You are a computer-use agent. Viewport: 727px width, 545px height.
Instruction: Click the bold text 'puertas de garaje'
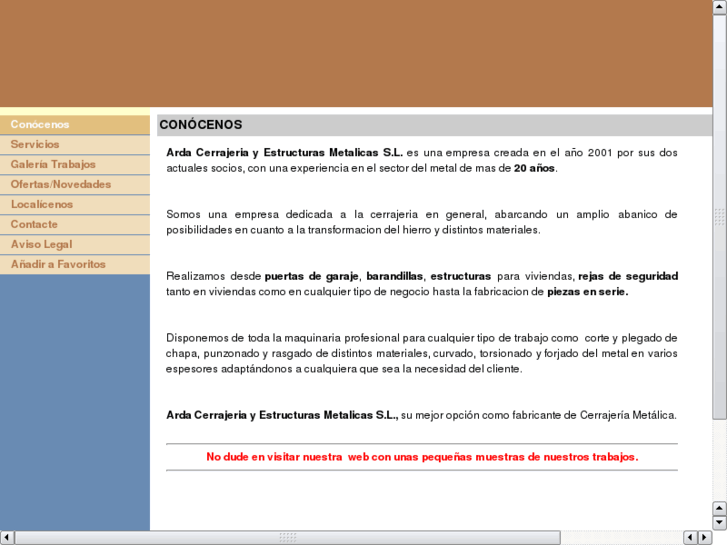click(x=311, y=276)
